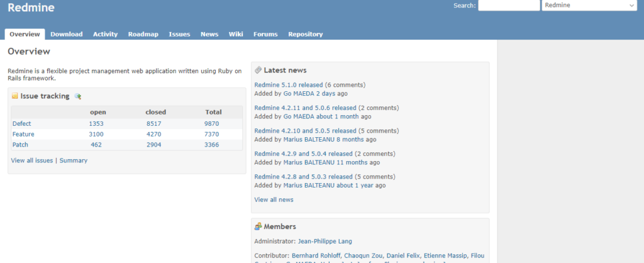
Task: Open the Defect tracker link
Action: [21, 124]
